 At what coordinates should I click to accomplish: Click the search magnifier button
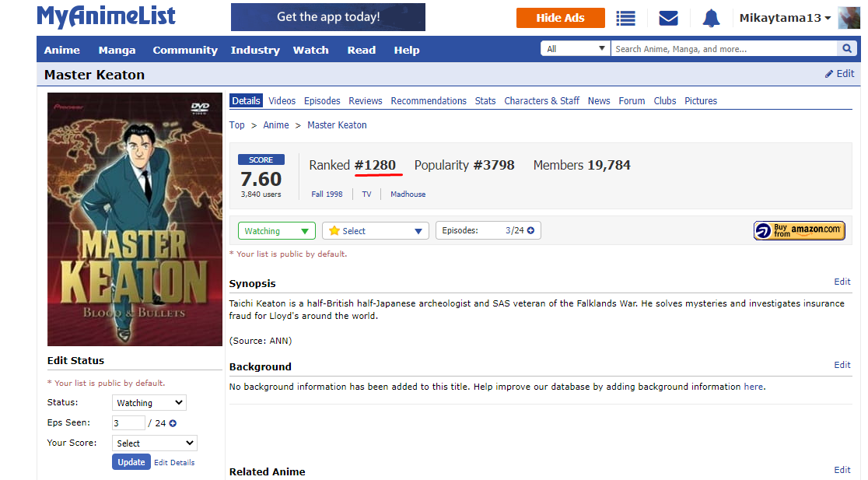[847, 49]
